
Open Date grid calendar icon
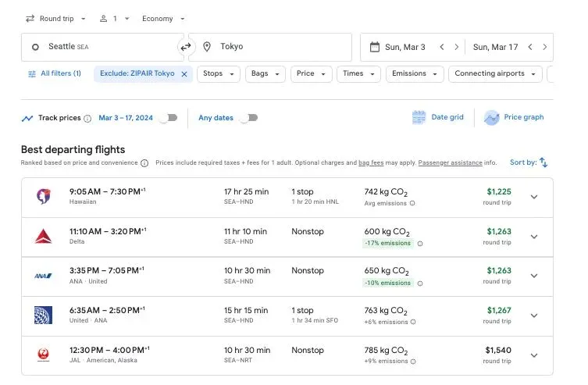click(x=419, y=117)
